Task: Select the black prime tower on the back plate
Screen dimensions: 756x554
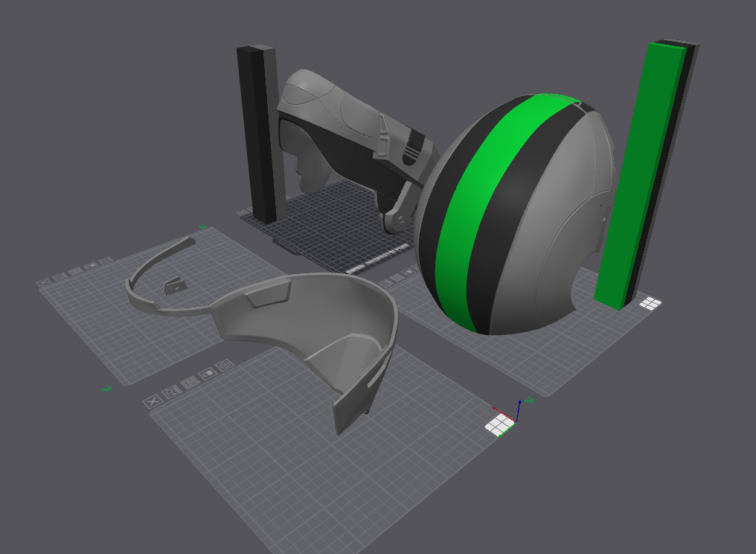Action: (x=258, y=135)
